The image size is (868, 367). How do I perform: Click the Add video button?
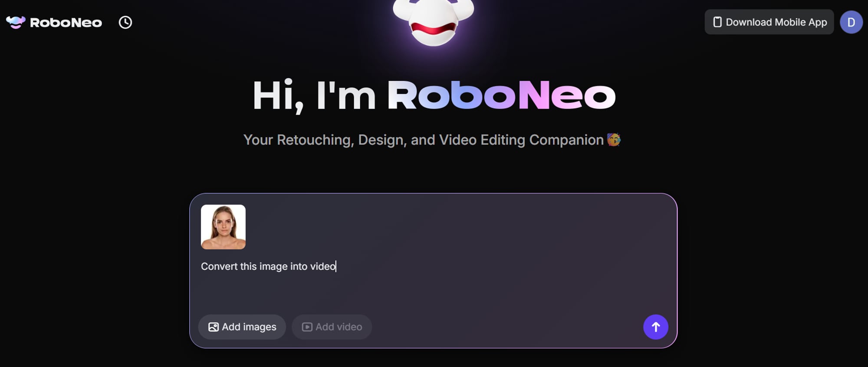pyautogui.click(x=332, y=327)
